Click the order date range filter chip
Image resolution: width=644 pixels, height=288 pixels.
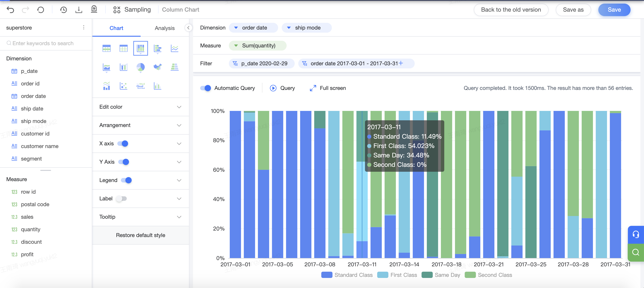356,63
